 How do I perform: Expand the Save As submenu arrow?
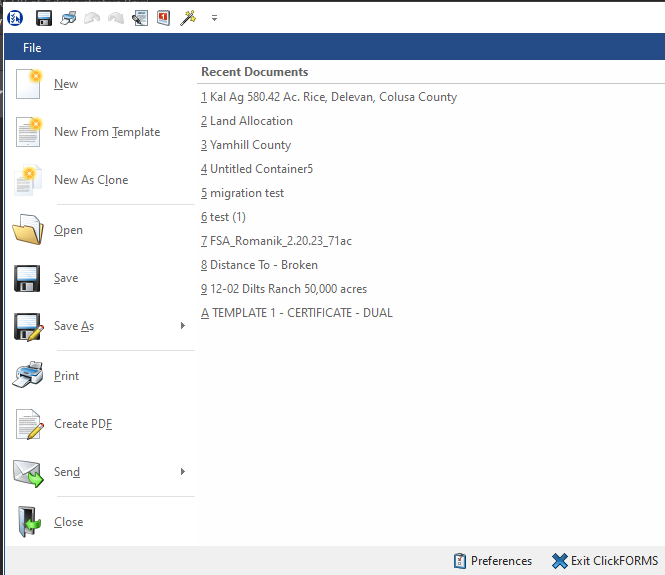coord(182,326)
